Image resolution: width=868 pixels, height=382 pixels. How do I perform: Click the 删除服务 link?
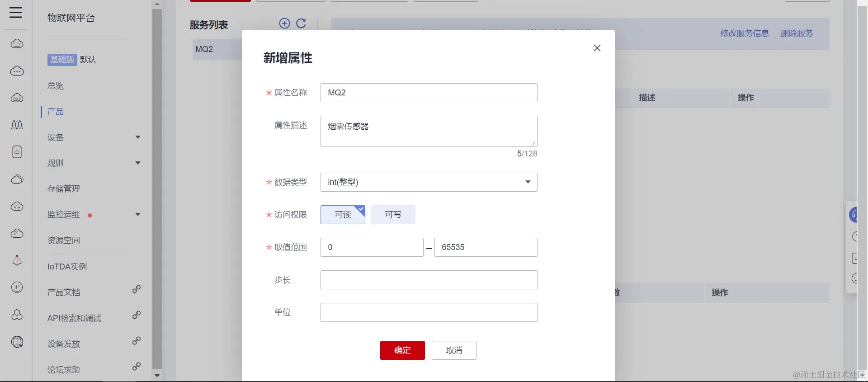click(x=797, y=33)
